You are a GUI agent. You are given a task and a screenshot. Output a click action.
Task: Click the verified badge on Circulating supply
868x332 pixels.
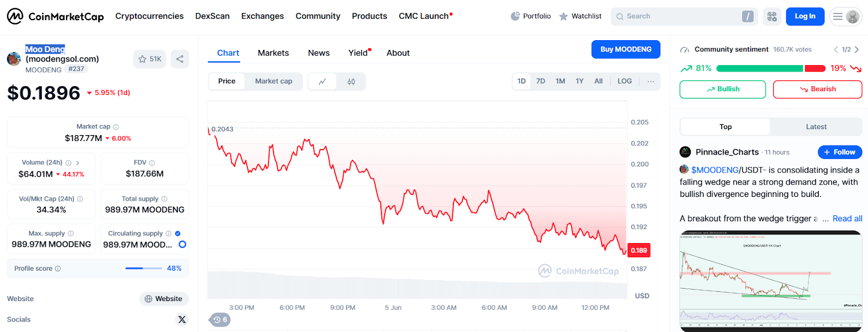point(177,234)
